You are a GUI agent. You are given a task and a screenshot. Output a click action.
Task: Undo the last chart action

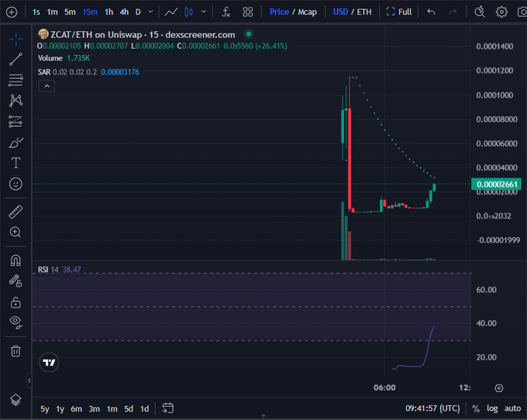click(x=431, y=12)
